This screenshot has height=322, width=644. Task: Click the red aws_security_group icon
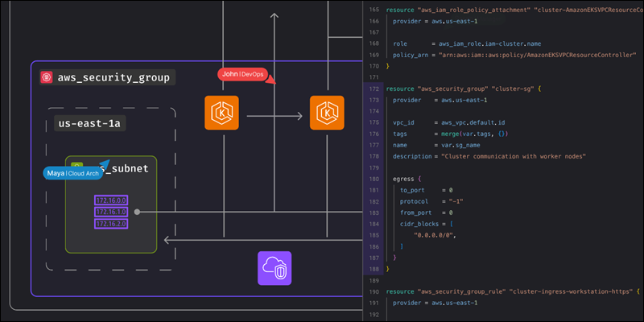47,77
